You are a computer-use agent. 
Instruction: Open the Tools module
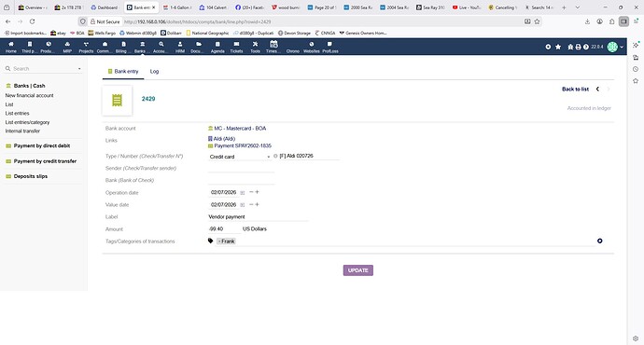click(x=255, y=47)
